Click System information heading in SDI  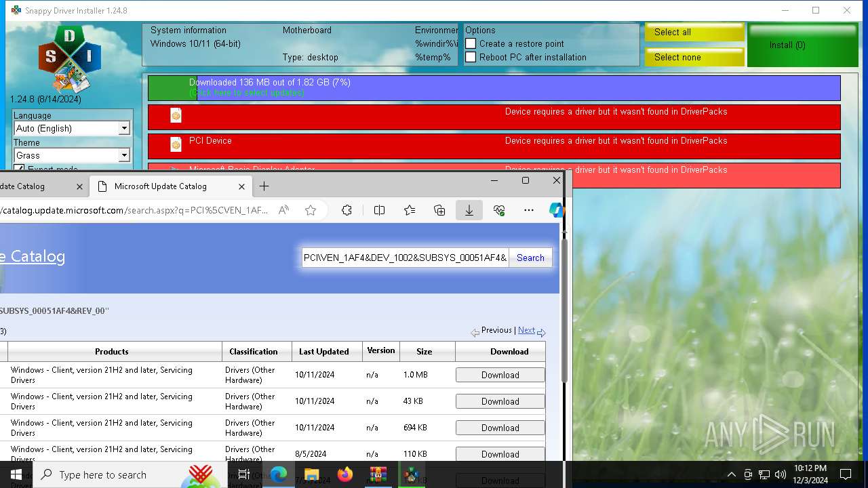click(189, 30)
